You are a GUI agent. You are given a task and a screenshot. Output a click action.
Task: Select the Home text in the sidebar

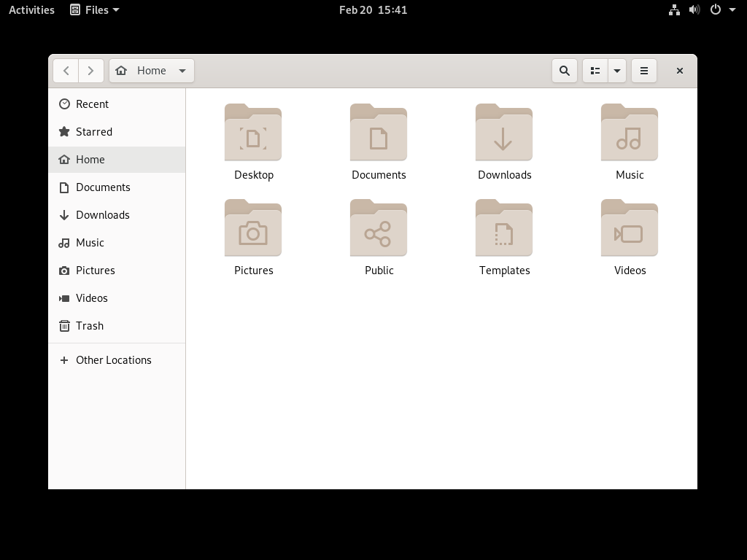[x=90, y=160]
